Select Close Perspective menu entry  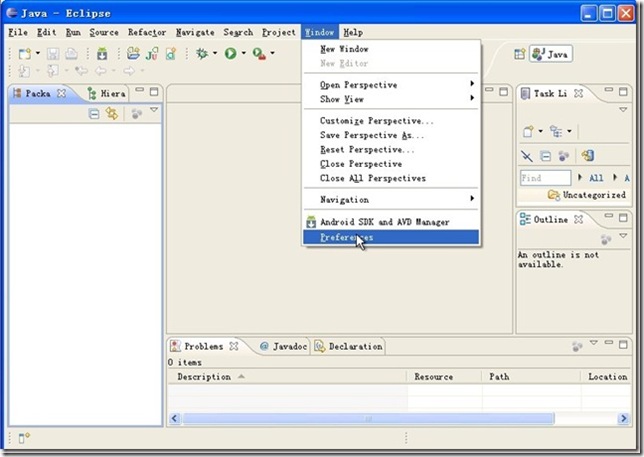pos(391,164)
